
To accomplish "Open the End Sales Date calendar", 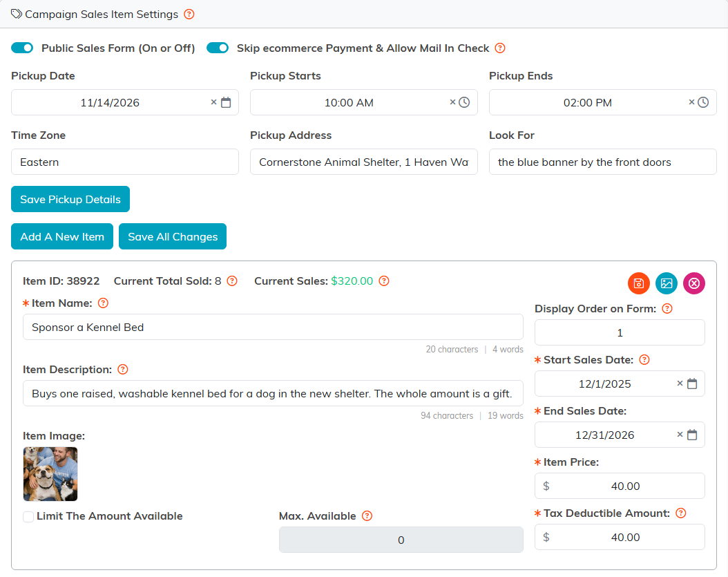I will click(x=692, y=435).
